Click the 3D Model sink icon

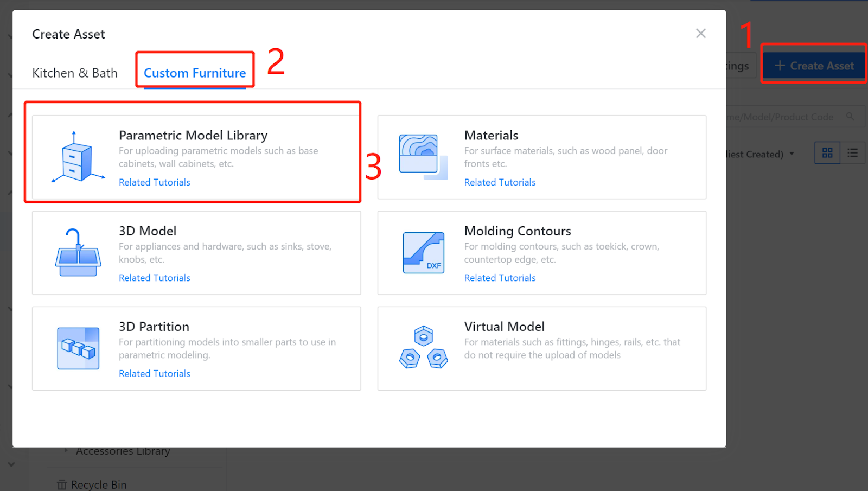pos(78,252)
